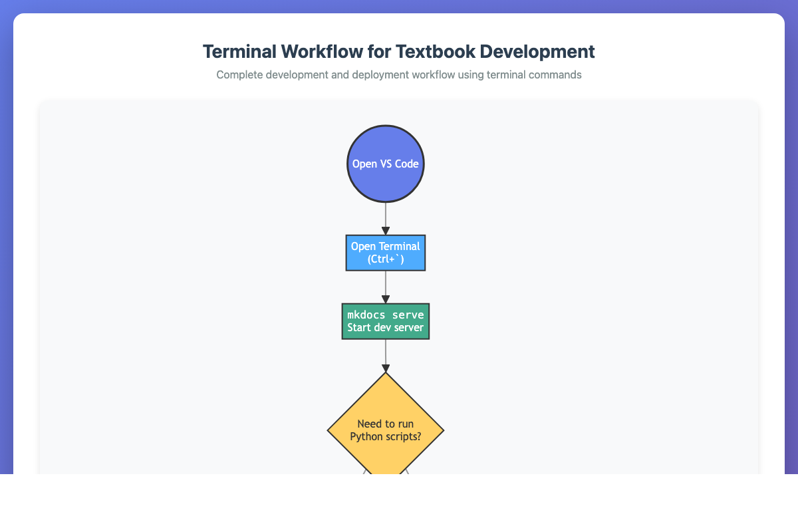798x532 pixels.
Task: Select the Open Terminal flowchart box
Action: [x=386, y=253]
